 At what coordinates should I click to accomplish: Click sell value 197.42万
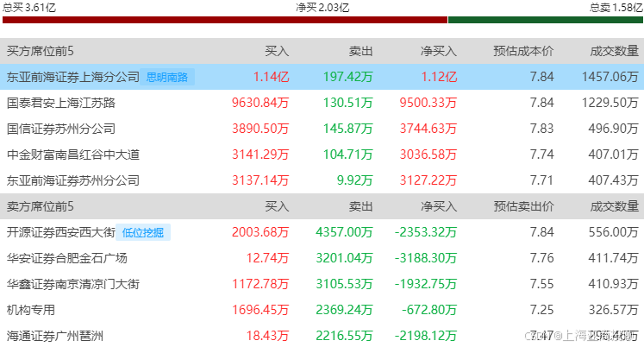tap(348, 77)
